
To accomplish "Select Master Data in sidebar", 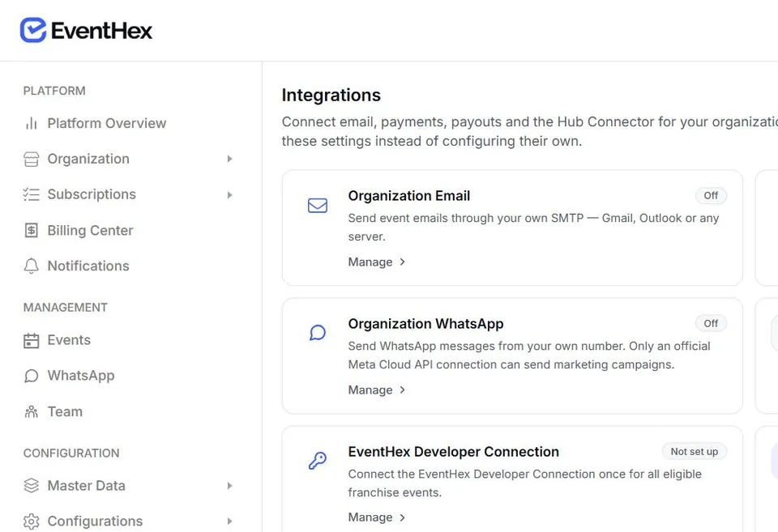I will pos(87,485).
